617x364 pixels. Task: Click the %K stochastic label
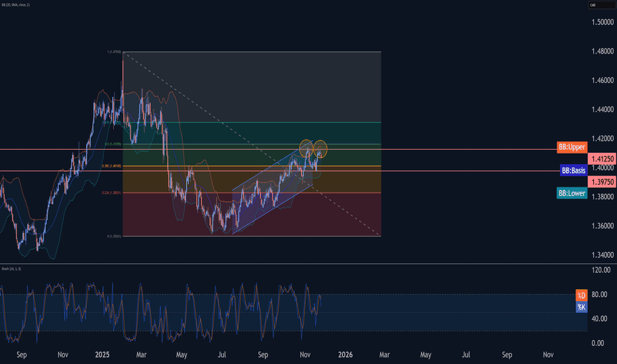pyautogui.click(x=581, y=306)
